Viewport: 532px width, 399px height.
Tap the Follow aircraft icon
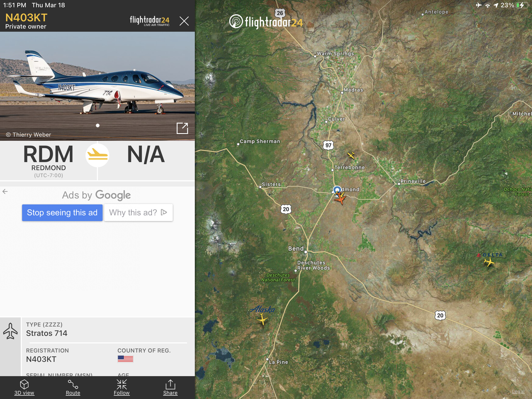pos(122,387)
